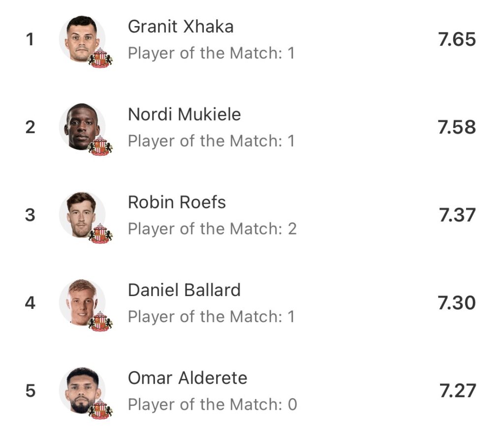This screenshot has width=504, height=437.
Task: Click the 7.58 rating for Nordi Mukiele
Action: [457, 127]
